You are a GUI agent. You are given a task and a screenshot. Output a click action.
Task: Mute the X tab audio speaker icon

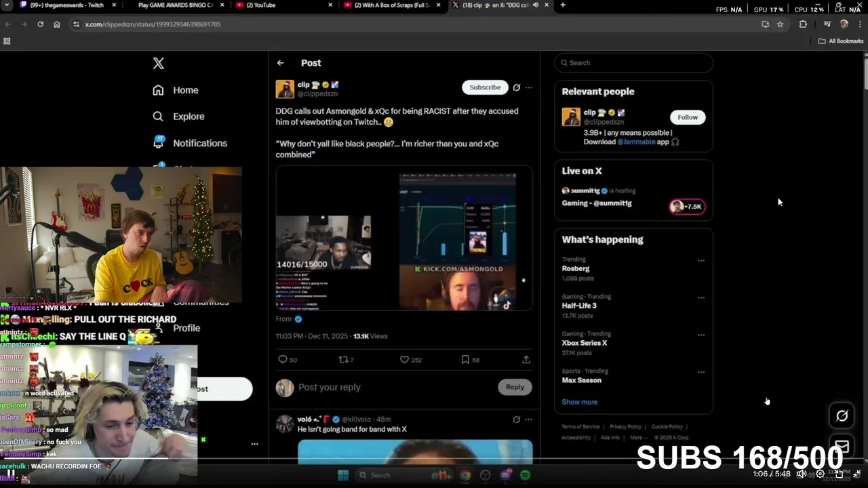pos(536,5)
